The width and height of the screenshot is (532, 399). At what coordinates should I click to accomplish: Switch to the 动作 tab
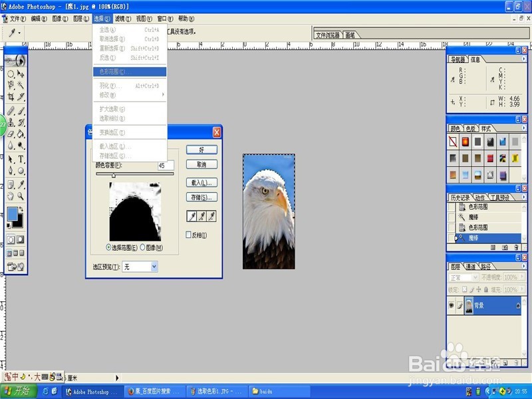point(479,198)
